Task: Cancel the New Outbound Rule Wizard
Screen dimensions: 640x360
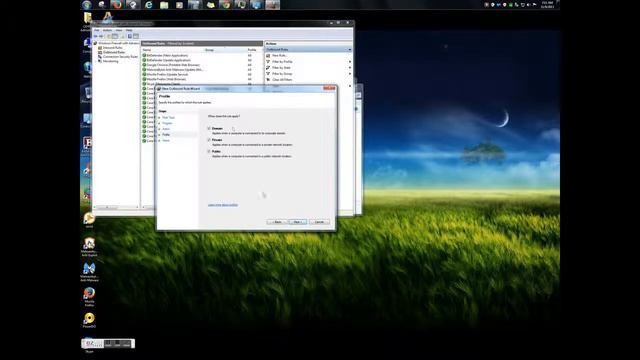Action: pyautogui.click(x=319, y=222)
